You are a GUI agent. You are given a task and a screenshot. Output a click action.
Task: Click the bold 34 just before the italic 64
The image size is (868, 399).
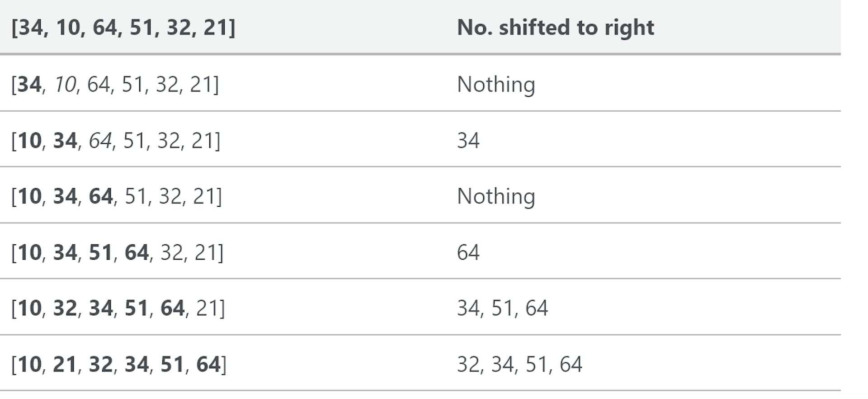(x=65, y=141)
